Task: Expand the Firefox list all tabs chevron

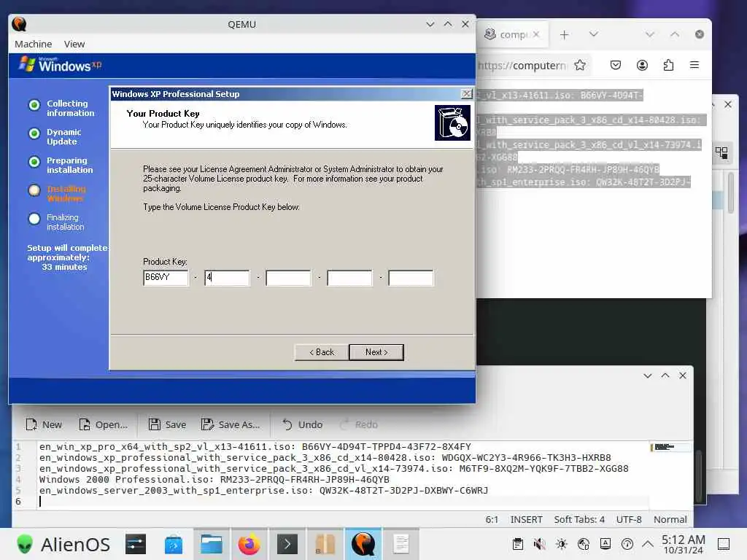Action: (x=594, y=34)
